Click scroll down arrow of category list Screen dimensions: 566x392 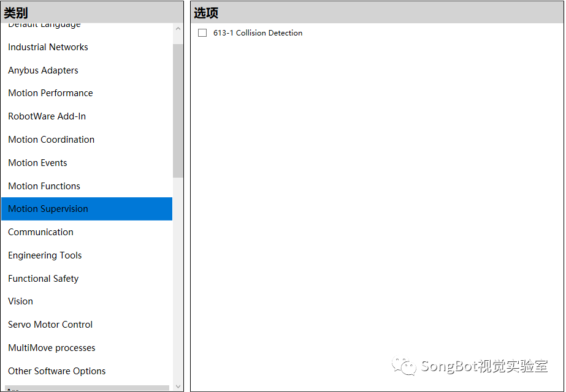[178, 386]
